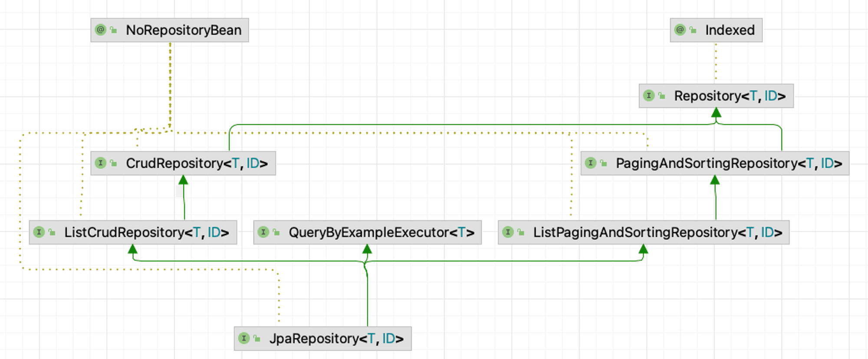Select the NoRepositoryBean annotation node

pos(170,30)
